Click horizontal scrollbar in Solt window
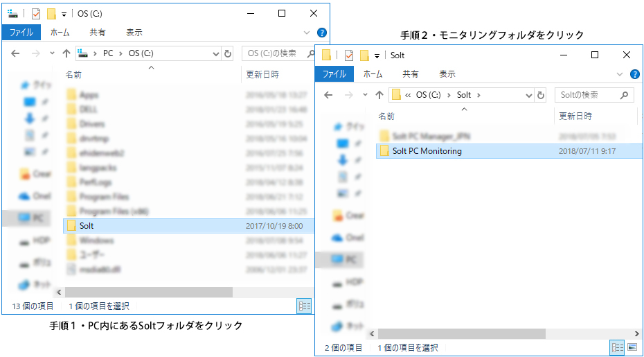 click(x=462, y=333)
